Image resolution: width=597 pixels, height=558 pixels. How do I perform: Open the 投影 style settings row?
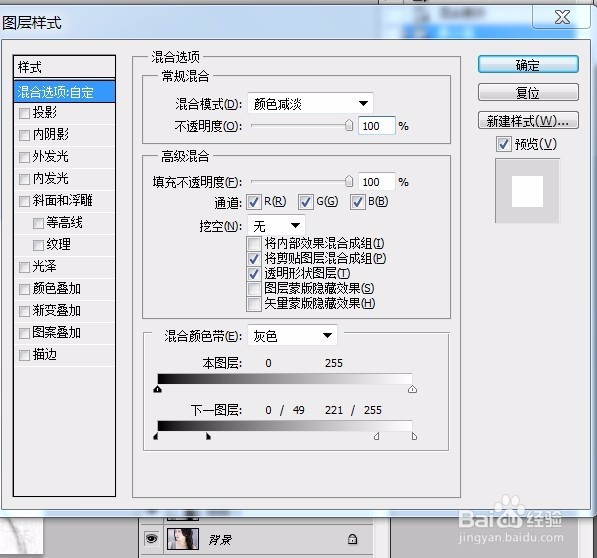coord(64,113)
